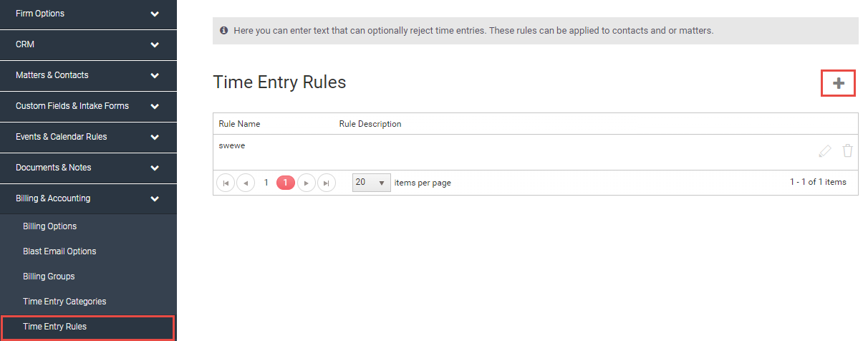Image resolution: width=868 pixels, height=341 pixels.
Task: Add a new time entry rule with plus icon
Action: (x=839, y=84)
